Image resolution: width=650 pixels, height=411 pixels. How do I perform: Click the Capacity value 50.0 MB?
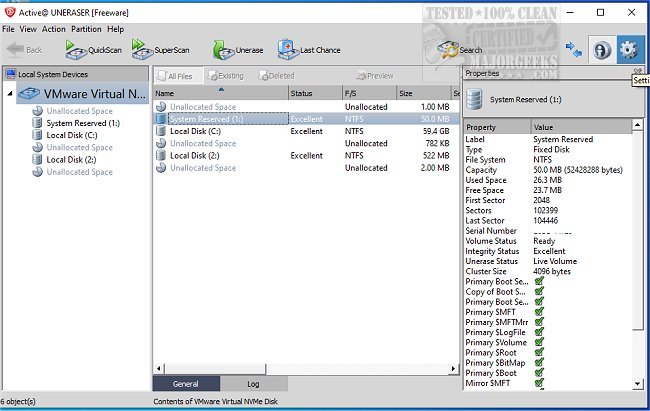[x=578, y=170]
